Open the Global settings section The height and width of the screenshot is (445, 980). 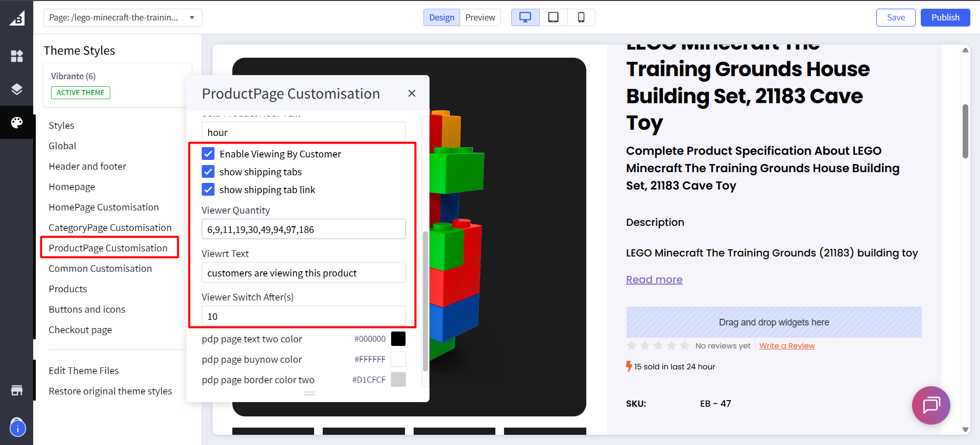(62, 146)
